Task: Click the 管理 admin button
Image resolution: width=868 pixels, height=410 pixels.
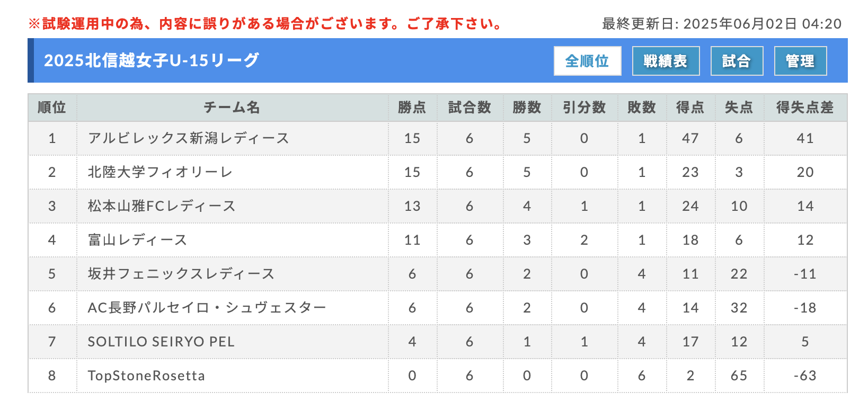Action: (x=800, y=61)
